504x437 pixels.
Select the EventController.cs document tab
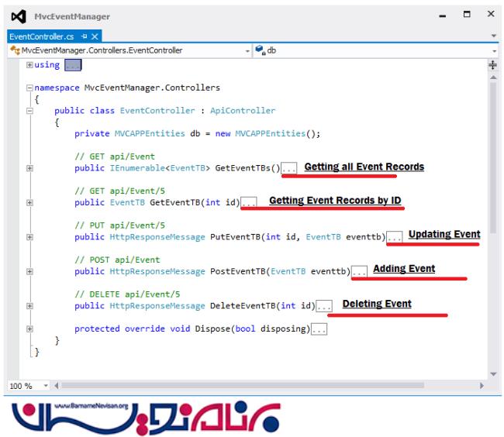click(x=42, y=36)
